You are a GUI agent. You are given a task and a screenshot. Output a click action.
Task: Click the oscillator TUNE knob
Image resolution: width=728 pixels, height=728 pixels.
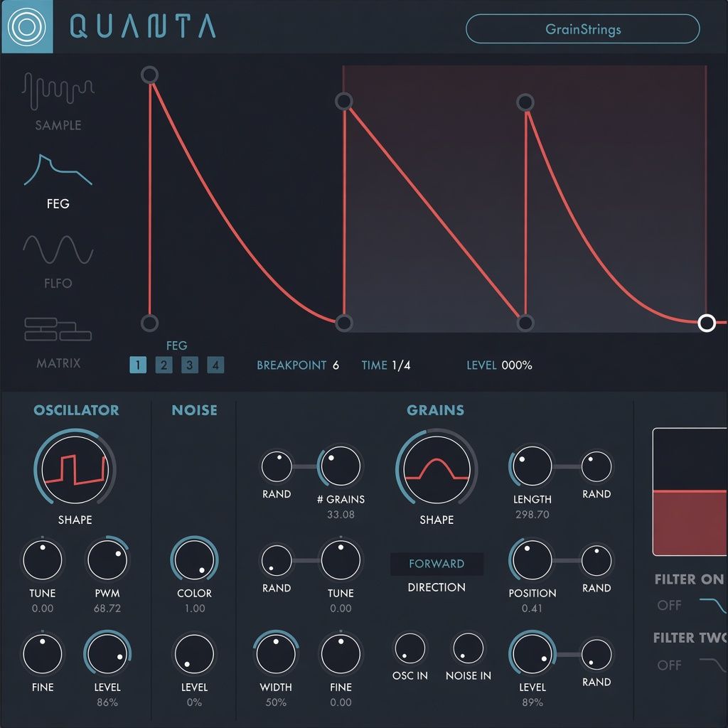[x=42, y=560]
